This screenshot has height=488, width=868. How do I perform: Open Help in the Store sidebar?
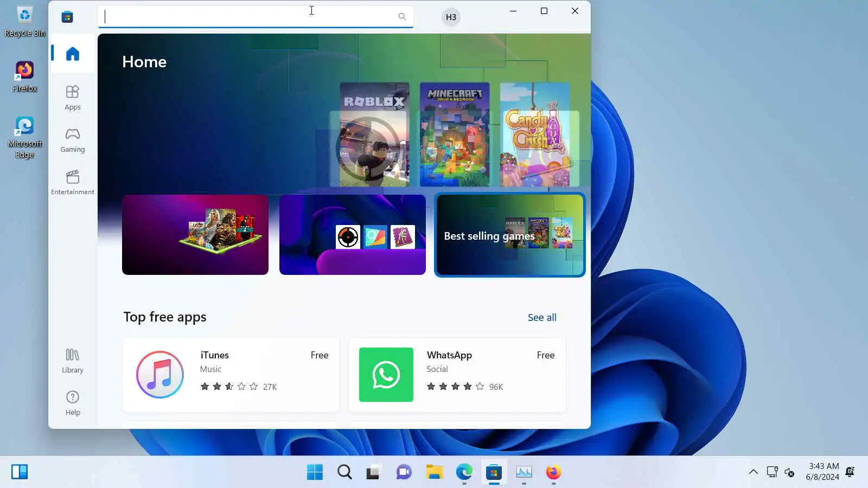72,403
